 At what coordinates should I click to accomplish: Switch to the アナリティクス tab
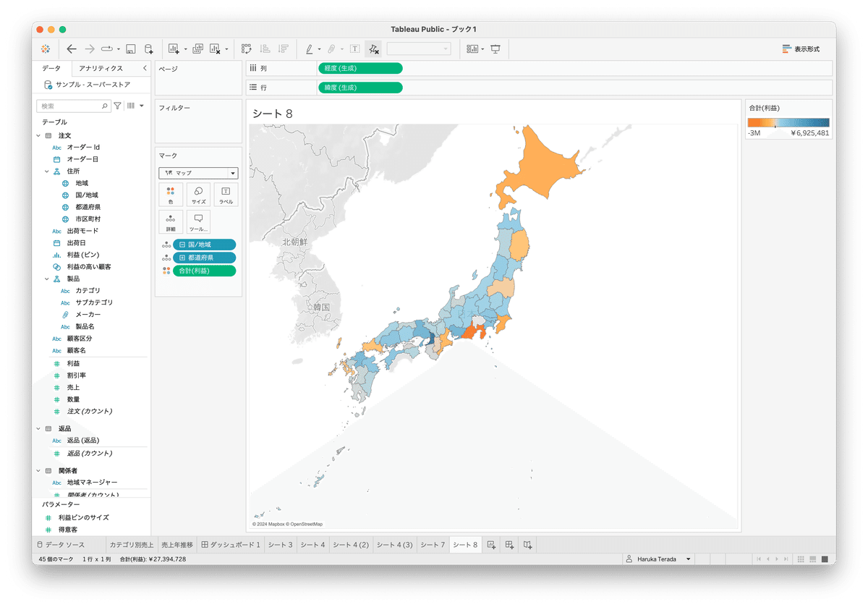(x=101, y=68)
